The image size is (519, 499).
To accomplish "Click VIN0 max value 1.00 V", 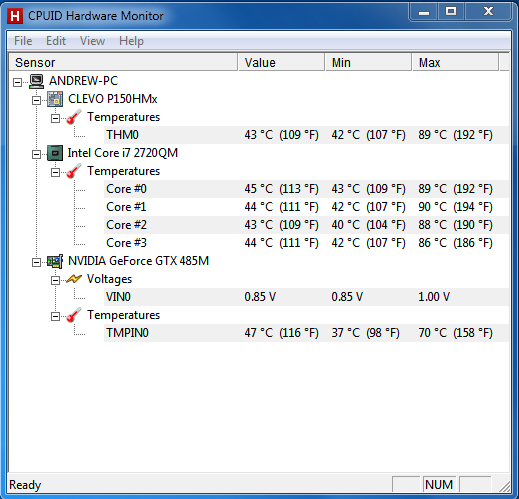I will pos(434,297).
